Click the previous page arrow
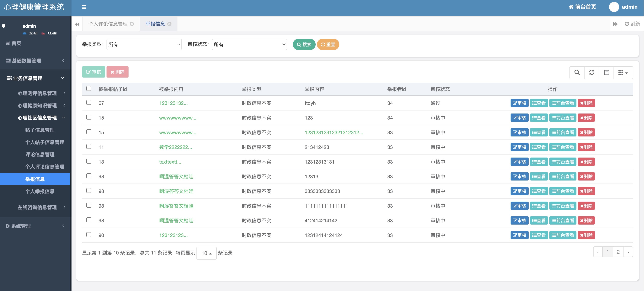 tap(598, 252)
